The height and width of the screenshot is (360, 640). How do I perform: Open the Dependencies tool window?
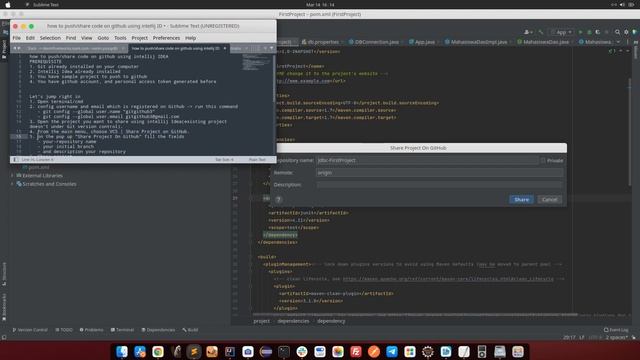(x=158, y=330)
